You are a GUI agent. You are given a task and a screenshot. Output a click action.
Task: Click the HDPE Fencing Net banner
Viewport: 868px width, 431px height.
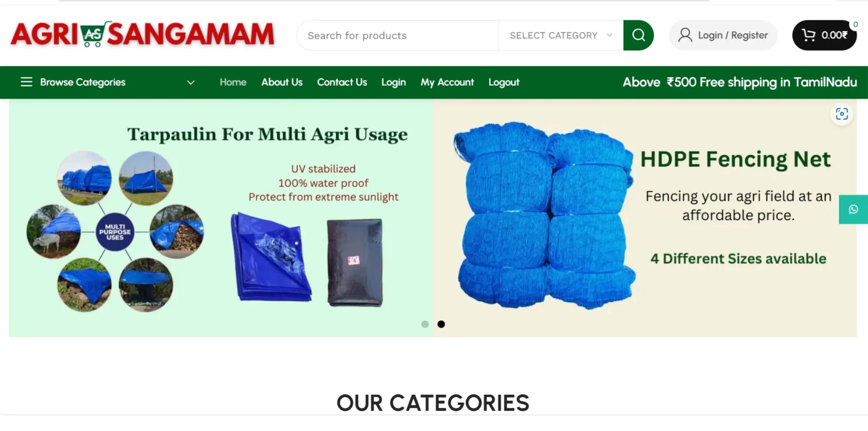(x=645, y=218)
